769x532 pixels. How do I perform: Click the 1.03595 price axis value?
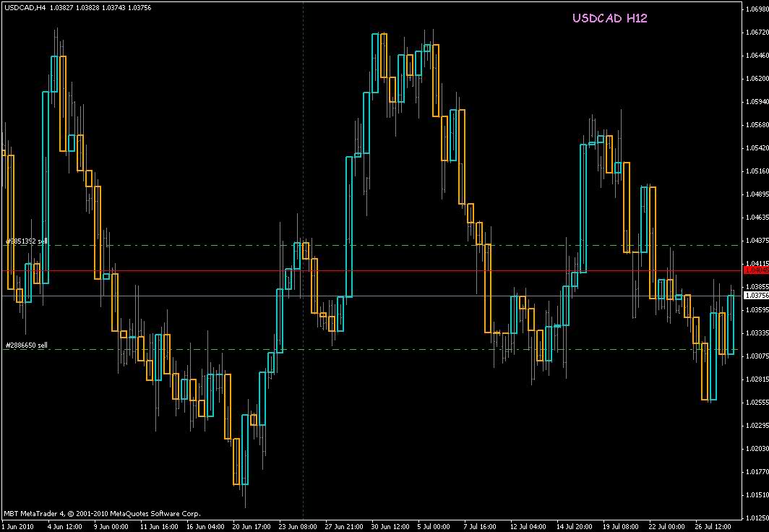coord(757,309)
